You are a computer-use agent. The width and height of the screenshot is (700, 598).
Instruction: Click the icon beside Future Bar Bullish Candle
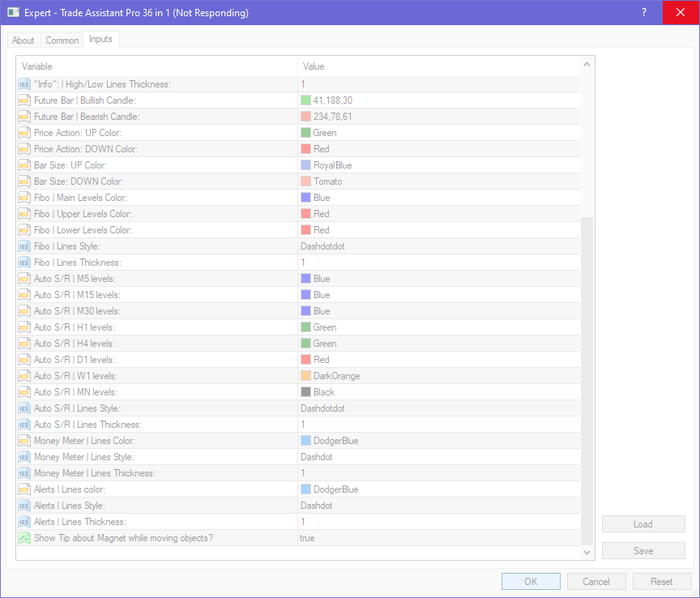click(24, 100)
